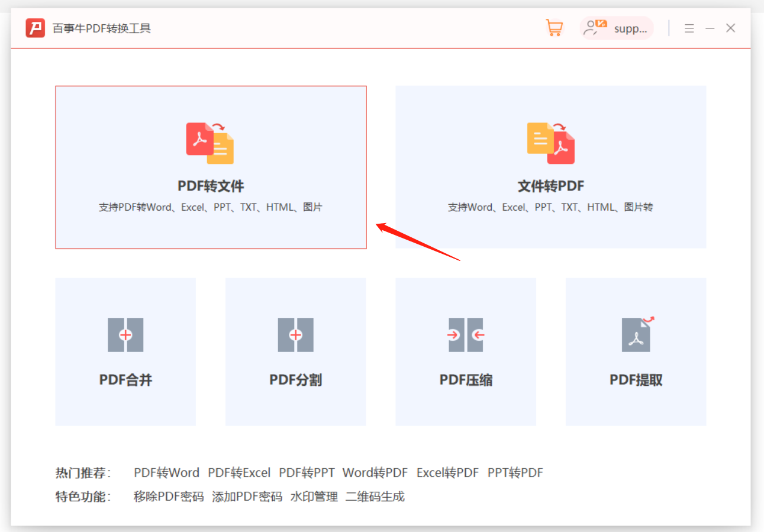Open the support account panel

tap(616, 27)
